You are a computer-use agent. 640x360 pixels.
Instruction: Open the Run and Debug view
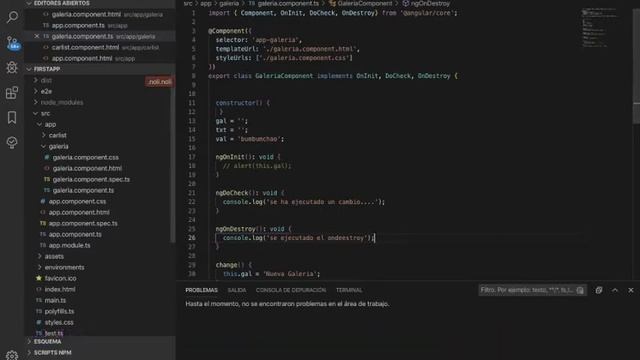(x=12, y=67)
